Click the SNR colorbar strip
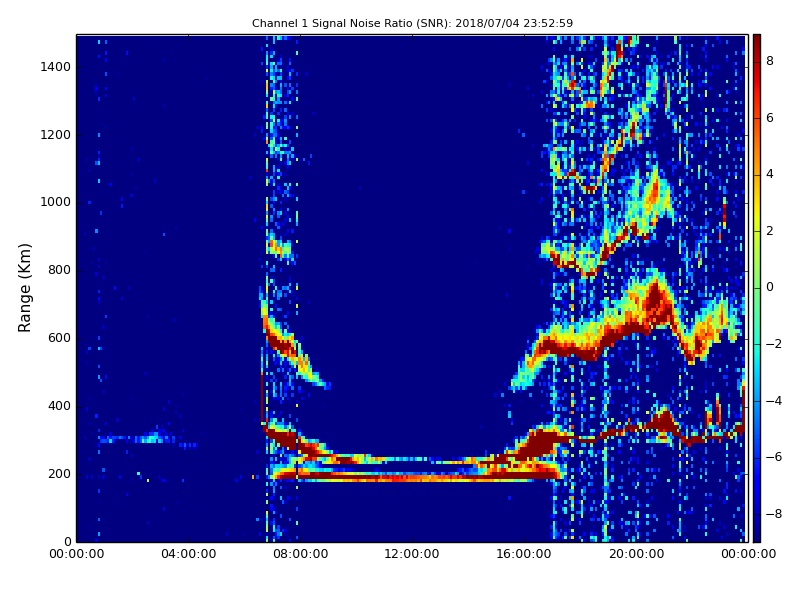The width and height of the screenshot is (800, 600). point(757,288)
